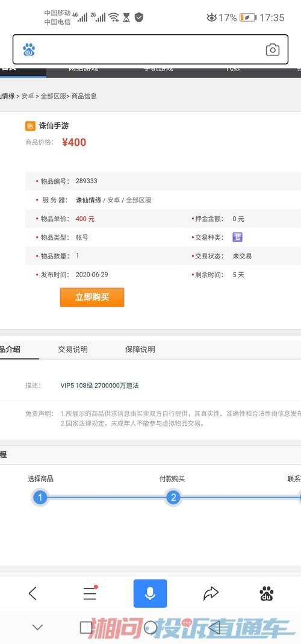
Task: Tap the purple 售 trade type icon
Action: coord(237,237)
